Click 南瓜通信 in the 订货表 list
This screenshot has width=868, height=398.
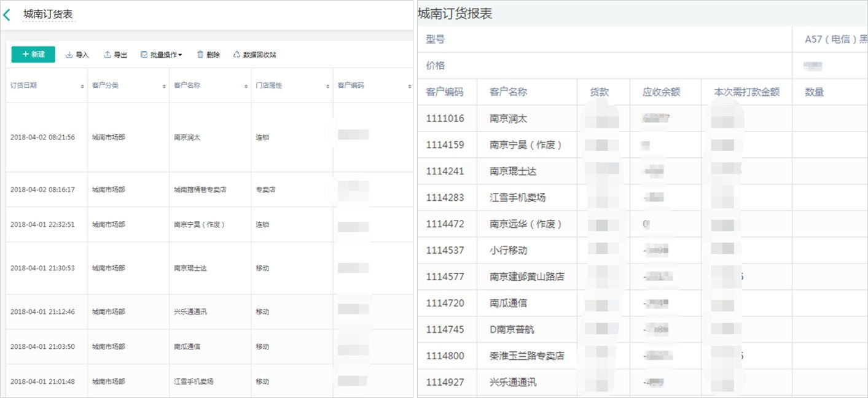(187, 347)
